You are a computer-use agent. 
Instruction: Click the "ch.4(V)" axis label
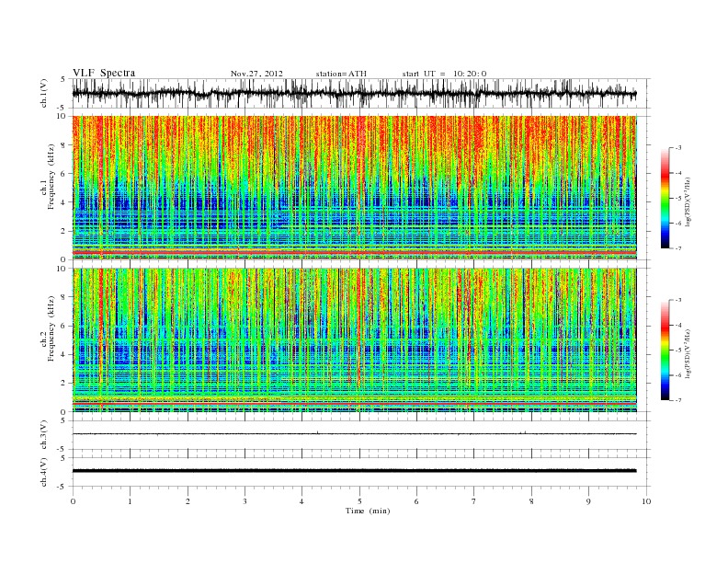(x=44, y=472)
